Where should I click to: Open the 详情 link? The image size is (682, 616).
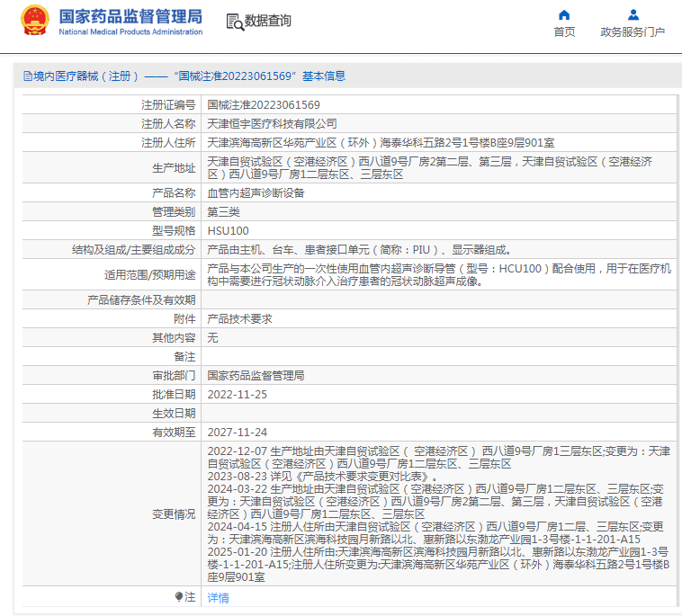tap(218, 598)
